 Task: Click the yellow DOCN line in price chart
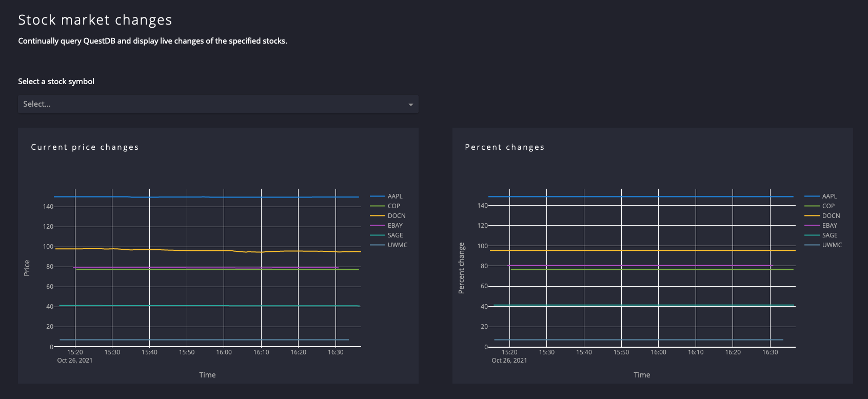point(205,250)
